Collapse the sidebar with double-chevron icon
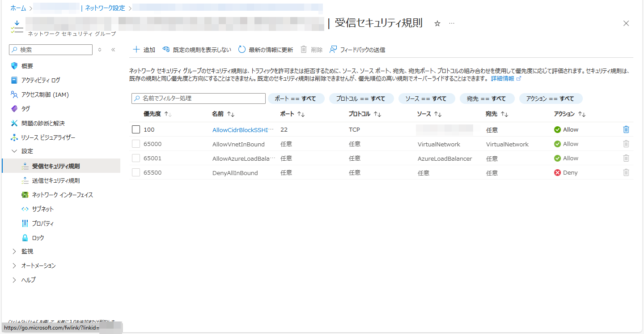Viewport: 644px width, 334px height. (113, 50)
